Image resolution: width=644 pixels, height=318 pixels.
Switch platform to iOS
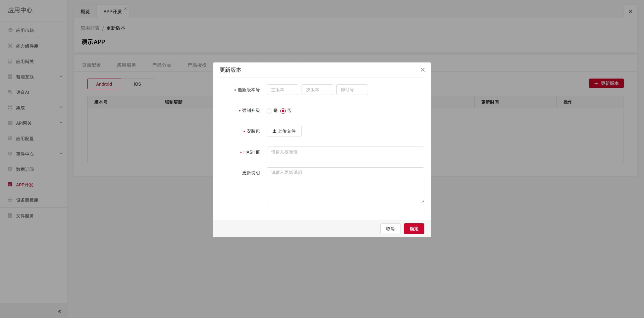(x=137, y=84)
